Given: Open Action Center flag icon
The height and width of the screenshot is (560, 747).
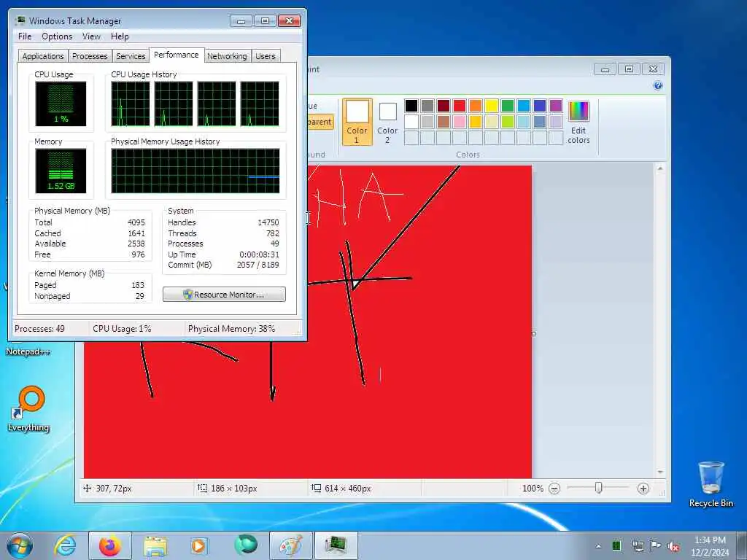Looking at the screenshot, I should click(656, 545).
